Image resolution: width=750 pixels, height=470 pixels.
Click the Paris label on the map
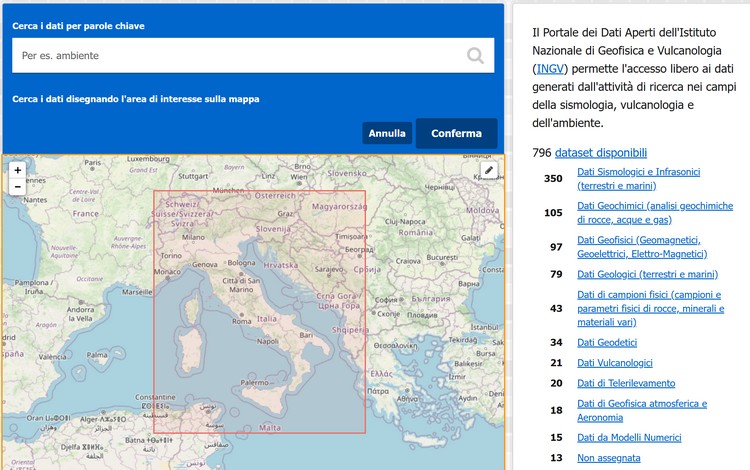(93, 163)
